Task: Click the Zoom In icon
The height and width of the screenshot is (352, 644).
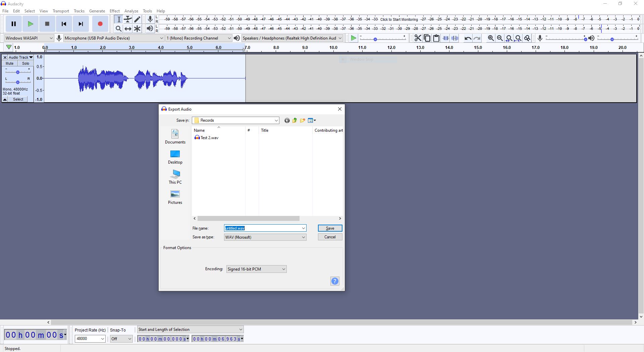Action: click(x=491, y=38)
